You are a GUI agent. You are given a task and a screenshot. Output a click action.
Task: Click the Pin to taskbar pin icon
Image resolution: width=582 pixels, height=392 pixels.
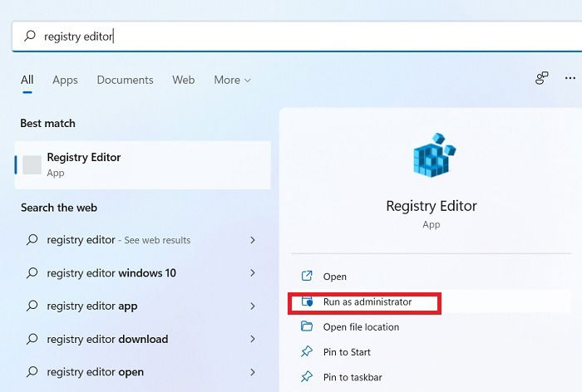(x=307, y=377)
